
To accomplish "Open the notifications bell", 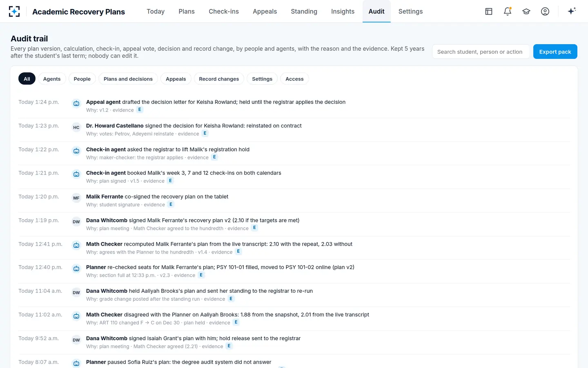I will click(x=508, y=11).
